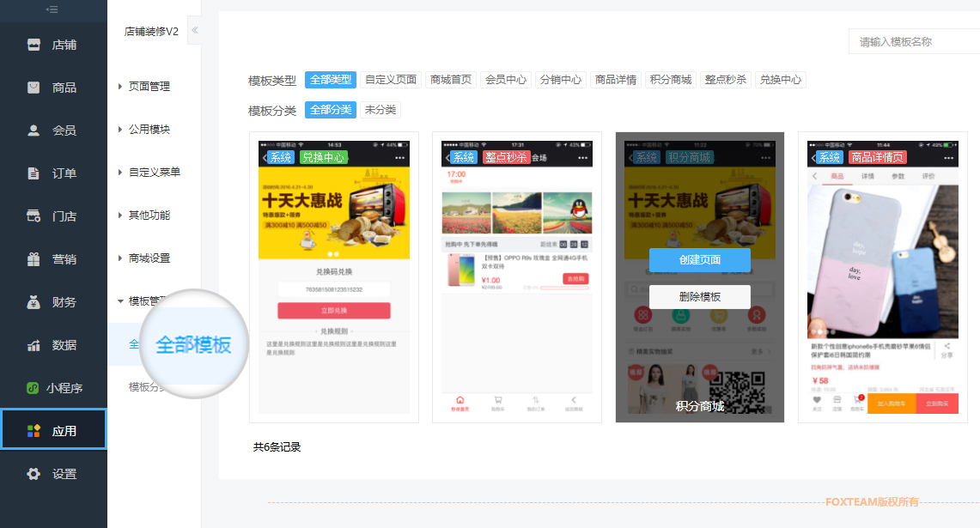Open marketing (营销) gift icon
The height and width of the screenshot is (528, 980).
pyautogui.click(x=33, y=259)
